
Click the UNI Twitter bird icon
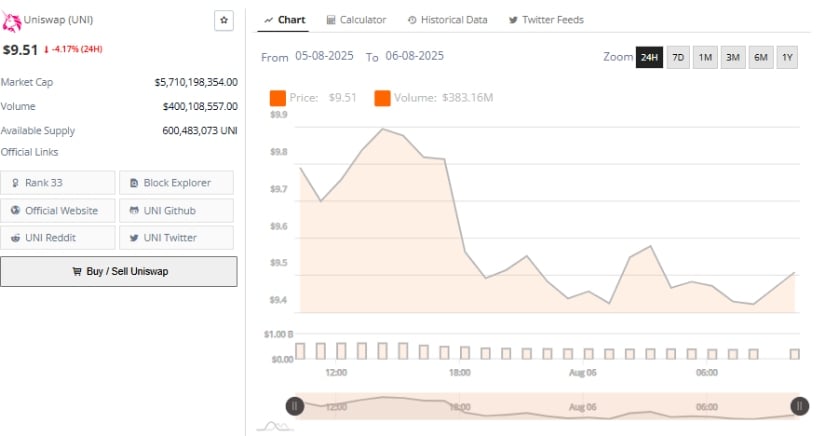134,238
